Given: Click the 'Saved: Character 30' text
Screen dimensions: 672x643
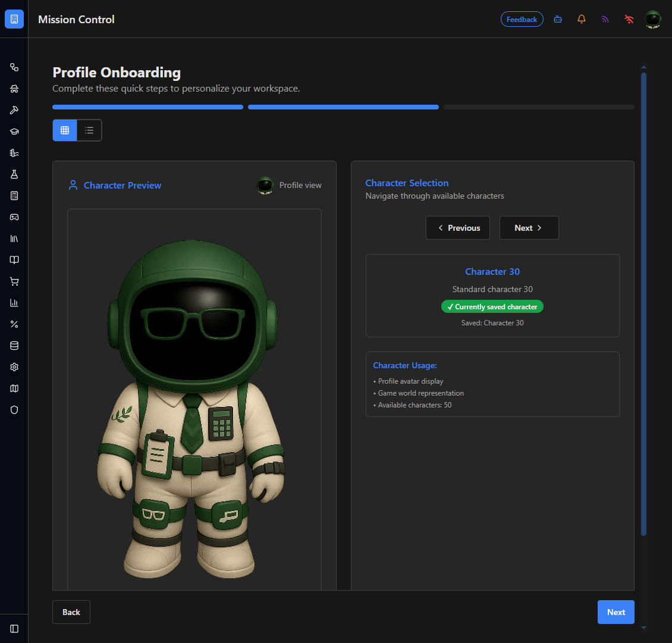Looking at the screenshot, I should (492, 323).
